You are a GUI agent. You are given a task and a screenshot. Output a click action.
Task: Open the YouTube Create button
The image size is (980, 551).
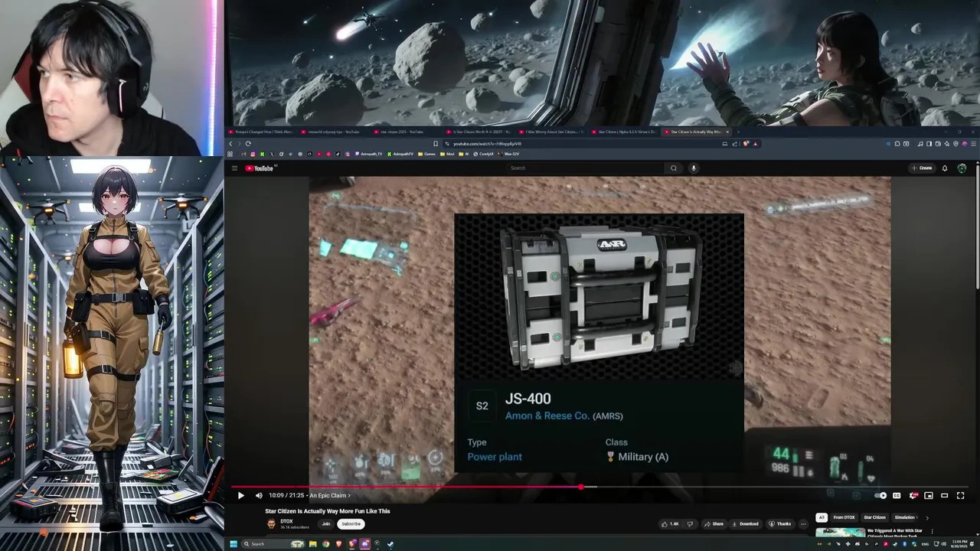click(922, 168)
